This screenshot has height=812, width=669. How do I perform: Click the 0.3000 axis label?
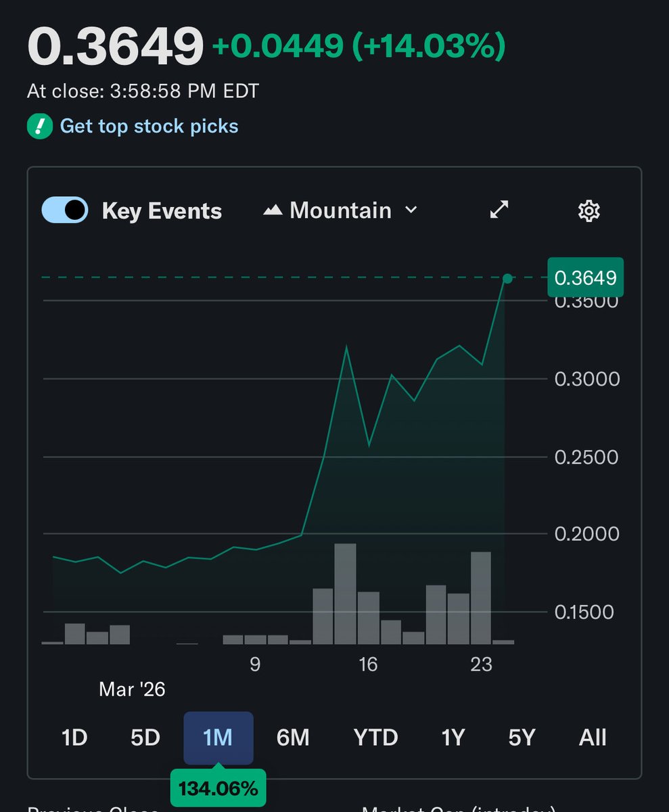click(587, 379)
